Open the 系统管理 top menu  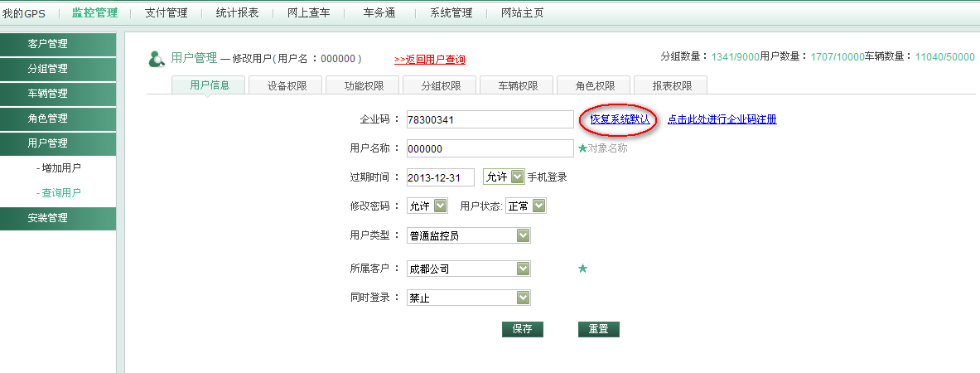451,13
